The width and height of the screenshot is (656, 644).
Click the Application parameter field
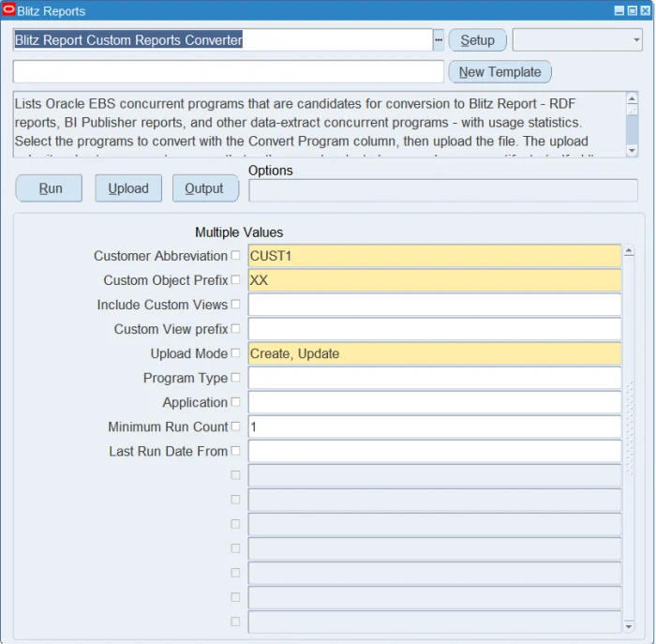435,402
